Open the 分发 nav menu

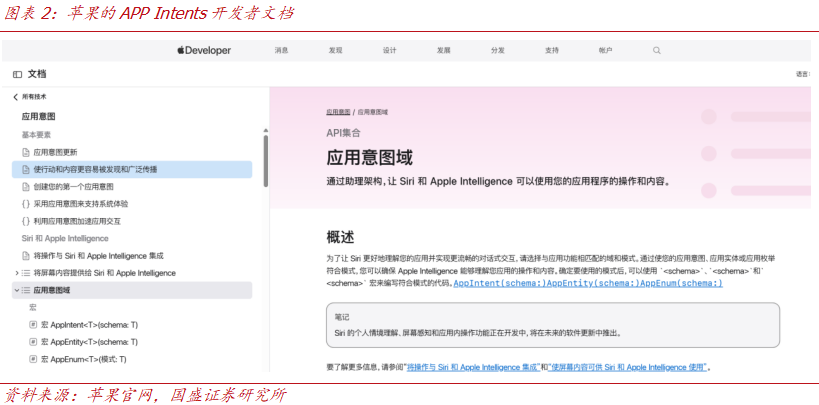tap(498, 51)
